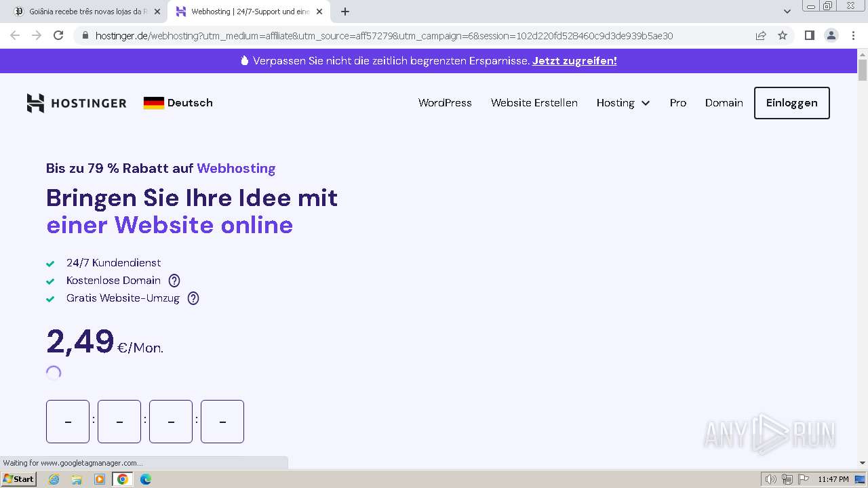Click 24/7 Kundendienst list item
The image size is (868, 488).
[x=113, y=262]
